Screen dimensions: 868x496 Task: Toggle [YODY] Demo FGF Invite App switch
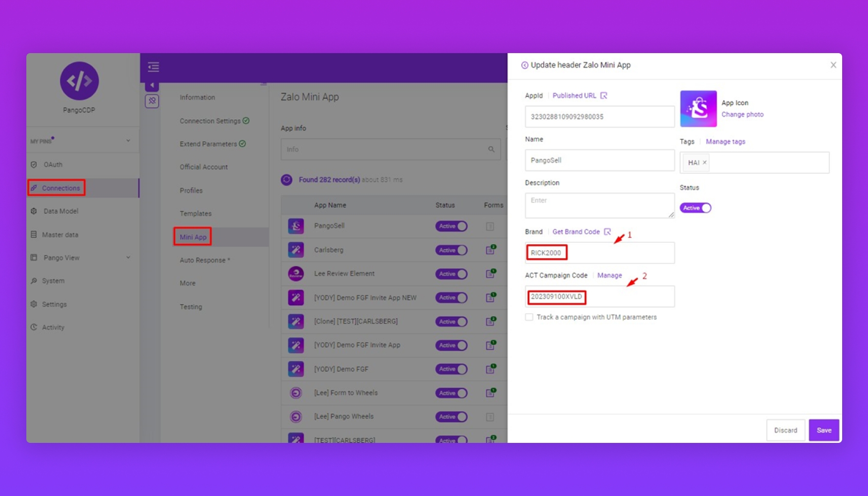tap(451, 345)
